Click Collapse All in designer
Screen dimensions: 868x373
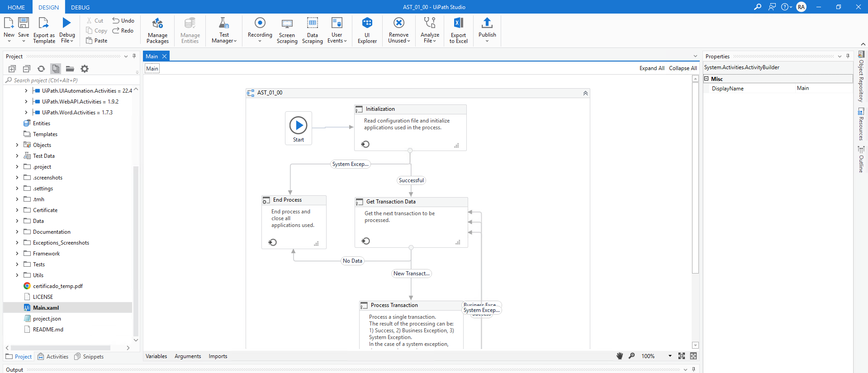coord(683,68)
